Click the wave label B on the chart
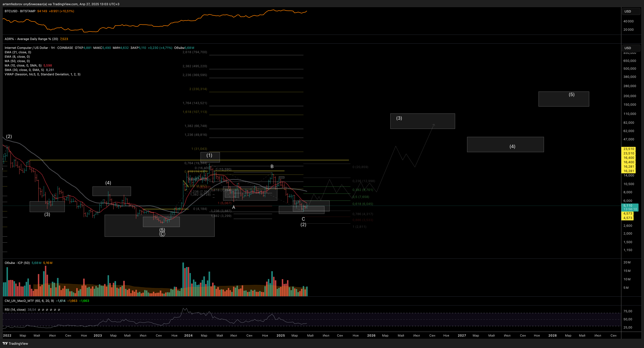Screen dimensions: 644x348 tap(272, 166)
